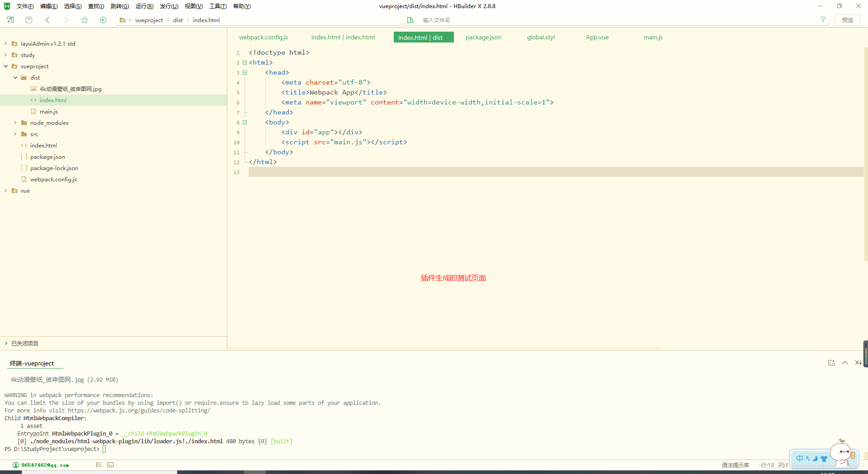Toggle IME punctuation mode icon

pos(808,458)
